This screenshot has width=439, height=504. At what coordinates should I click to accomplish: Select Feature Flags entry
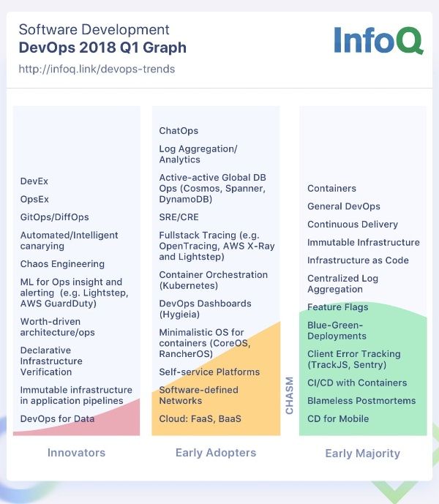pos(338,307)
